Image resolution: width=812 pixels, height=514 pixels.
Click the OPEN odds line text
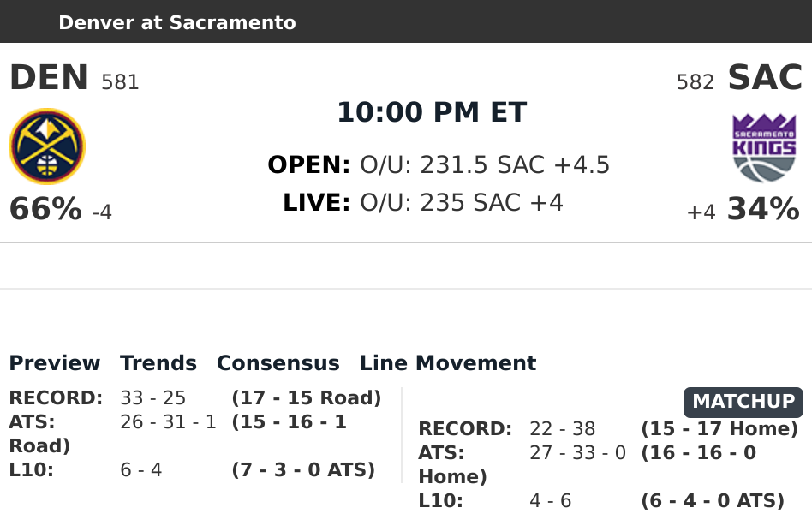tap(439, 164)
